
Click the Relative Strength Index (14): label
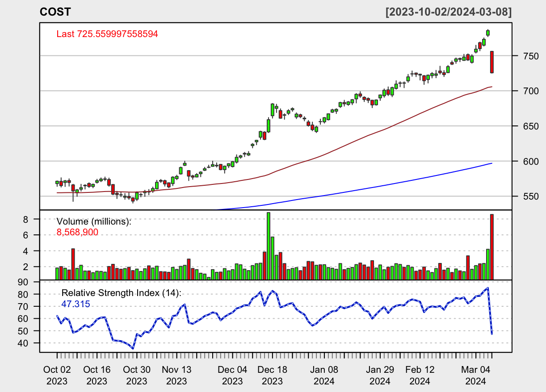point(122,293)
